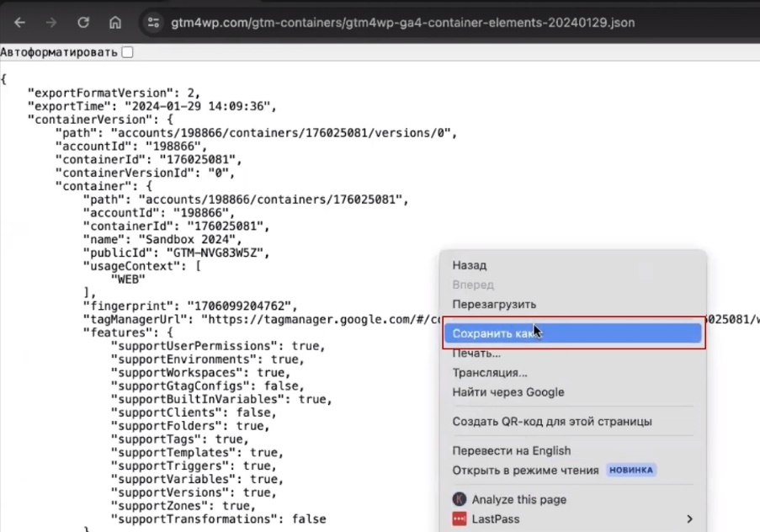This screenshot has height=532, width=760.
Task: Click the browser back arrow
Action: (19, 23)
